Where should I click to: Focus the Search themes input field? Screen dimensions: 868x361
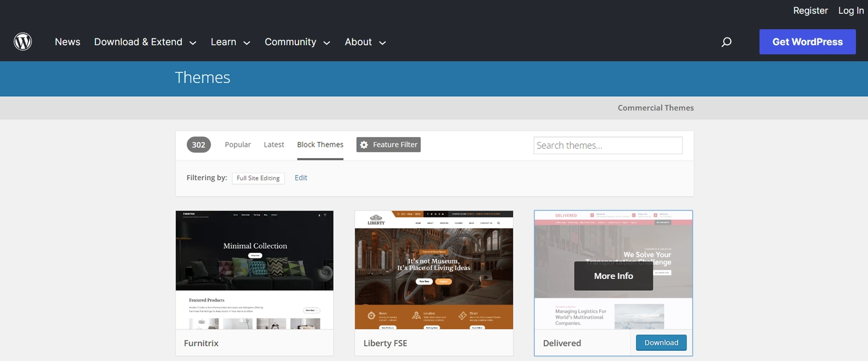pos(608,145)
